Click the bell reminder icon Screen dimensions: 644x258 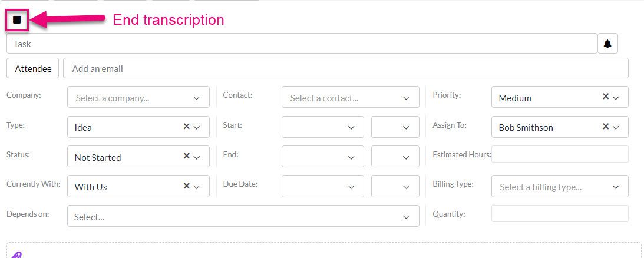click(607, 44)
